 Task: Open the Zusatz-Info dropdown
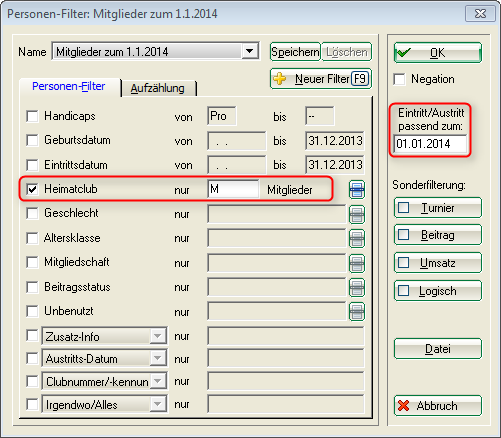click(x=158, y=336)
